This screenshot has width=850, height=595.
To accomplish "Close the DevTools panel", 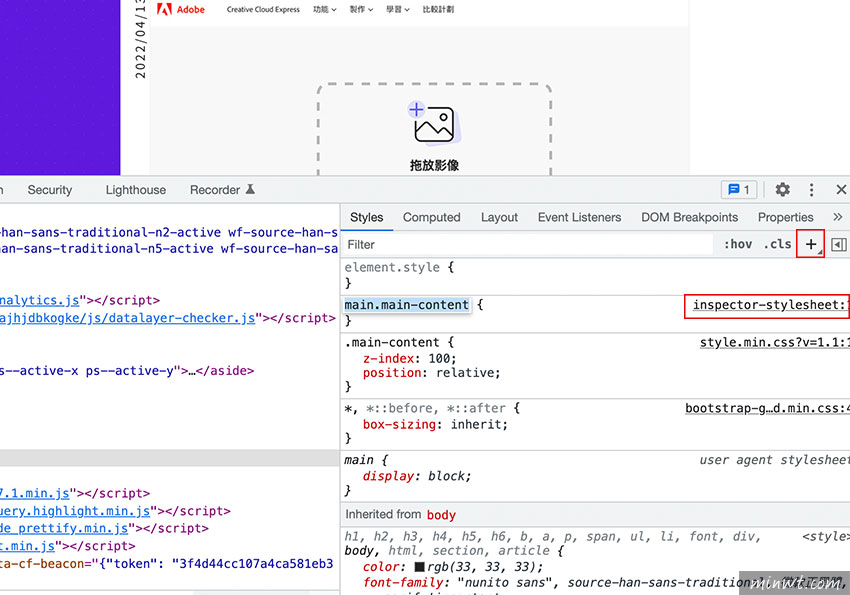I will tap(841, 190).
